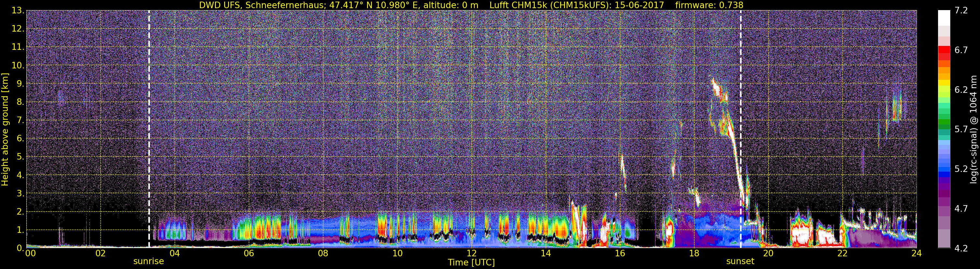Screen dimensions: 980x269
Task: Click the '08' time tick label
Action: click(x=323, y=254)
